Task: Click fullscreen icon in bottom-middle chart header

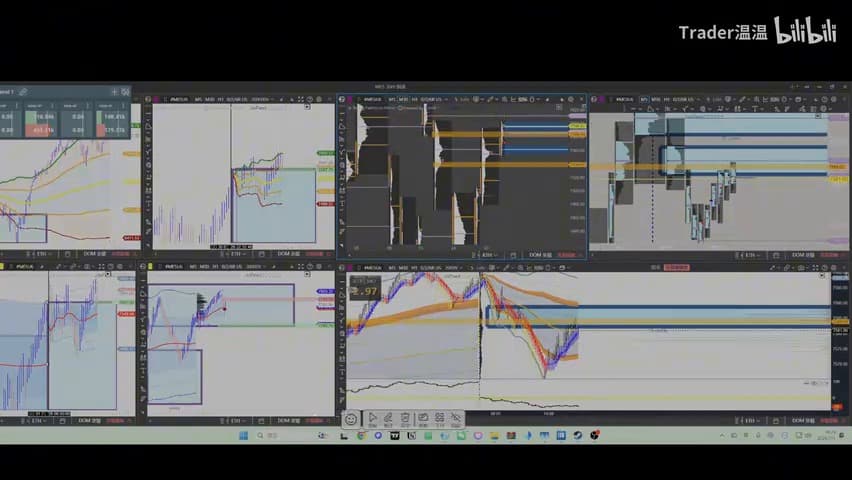Action: 300,266
